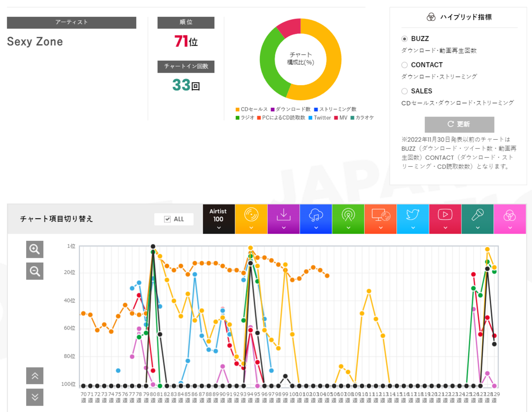The image size is (532, 412).
Task: Open the Artist 100 tab
Action: point(219,219)
